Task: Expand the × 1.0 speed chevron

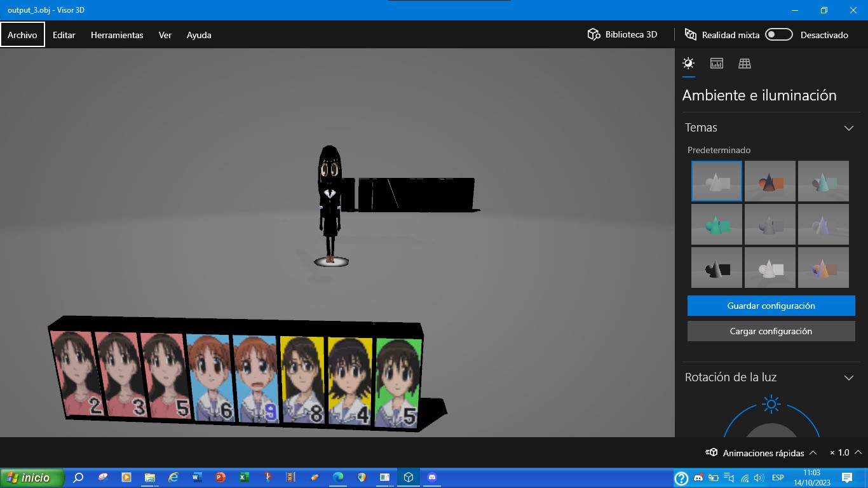Action: tap(858, 452)
